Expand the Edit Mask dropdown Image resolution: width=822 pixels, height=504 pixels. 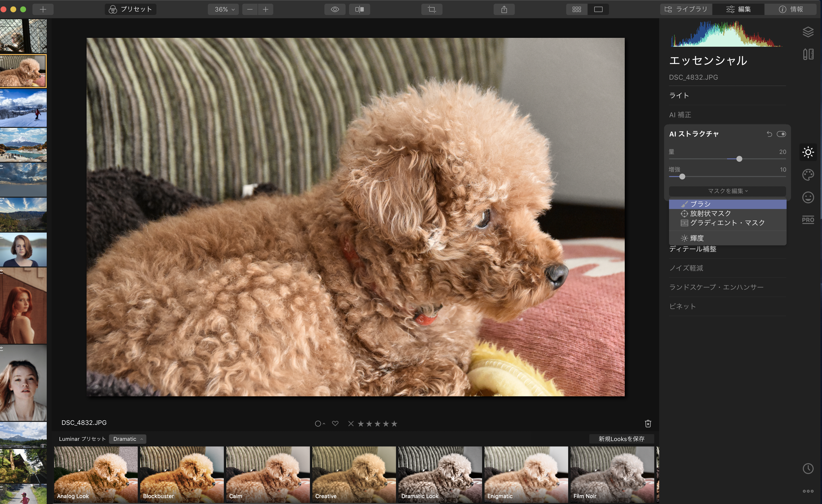click(727, 191)
